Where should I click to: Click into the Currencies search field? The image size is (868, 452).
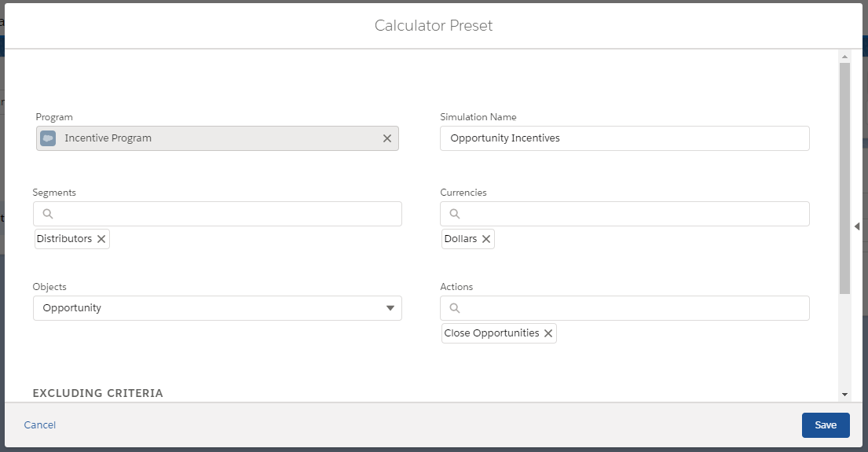(624, 214)
